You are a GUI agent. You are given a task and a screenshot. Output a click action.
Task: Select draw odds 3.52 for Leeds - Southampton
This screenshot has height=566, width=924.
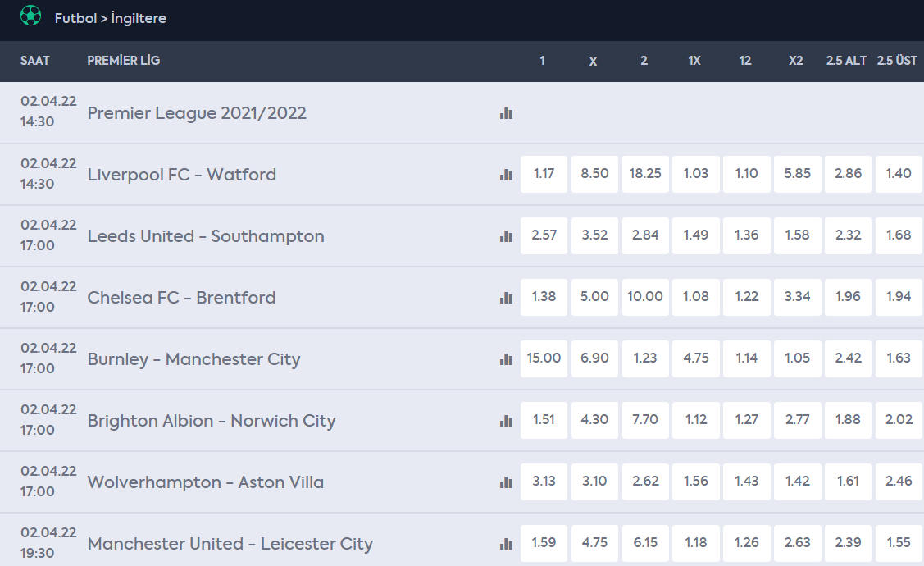[594, 235]
